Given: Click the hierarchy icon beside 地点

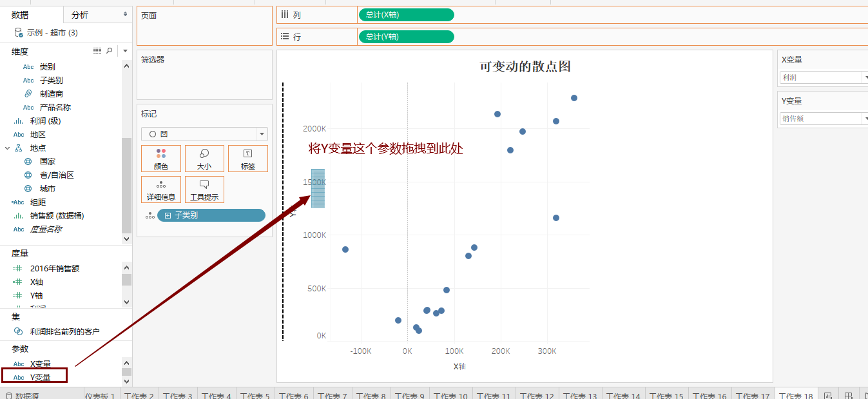Looking at the screenshot, I should 19,148.
